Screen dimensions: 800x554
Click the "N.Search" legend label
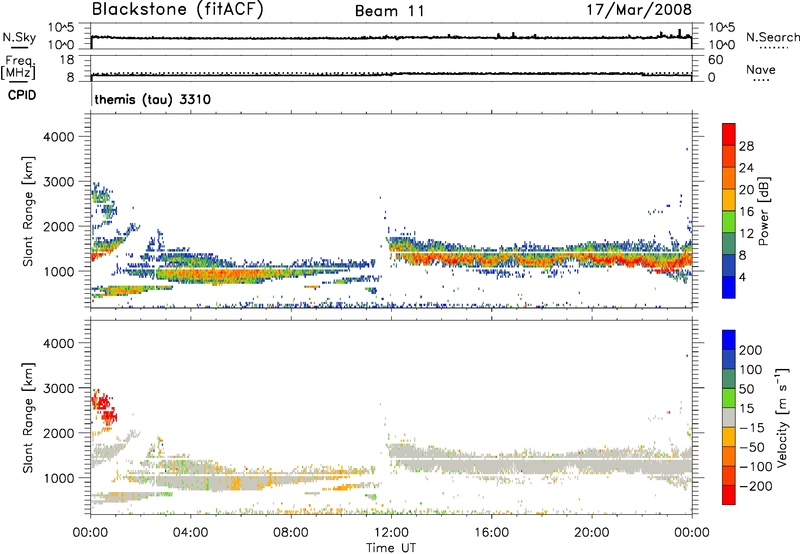(x=772, y=37)
